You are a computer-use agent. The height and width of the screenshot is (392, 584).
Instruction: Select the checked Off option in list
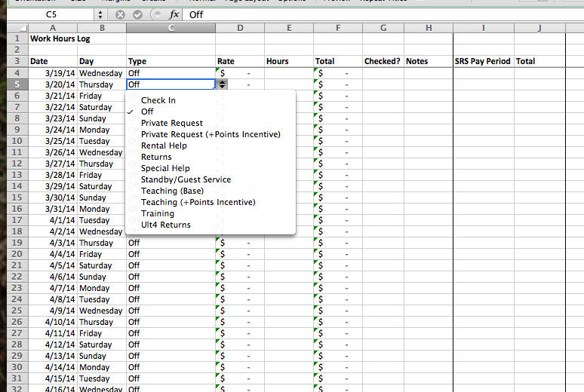click(x=147, y=112)
